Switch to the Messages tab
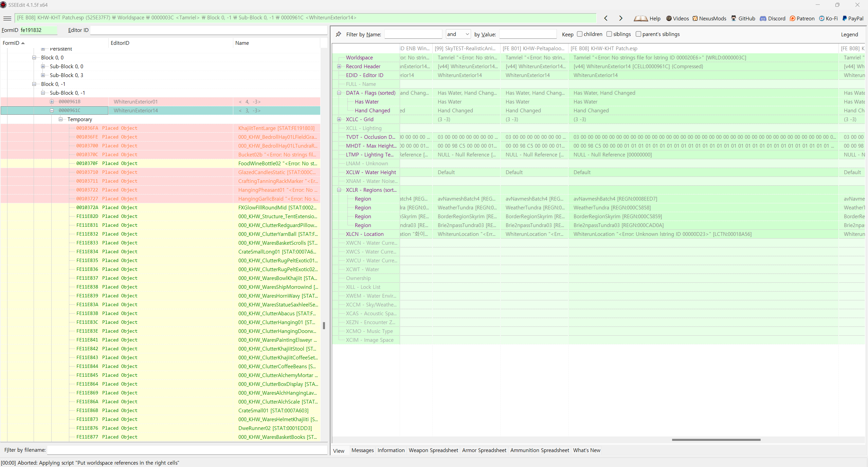The image size is (868, 467). click(362, 450)
